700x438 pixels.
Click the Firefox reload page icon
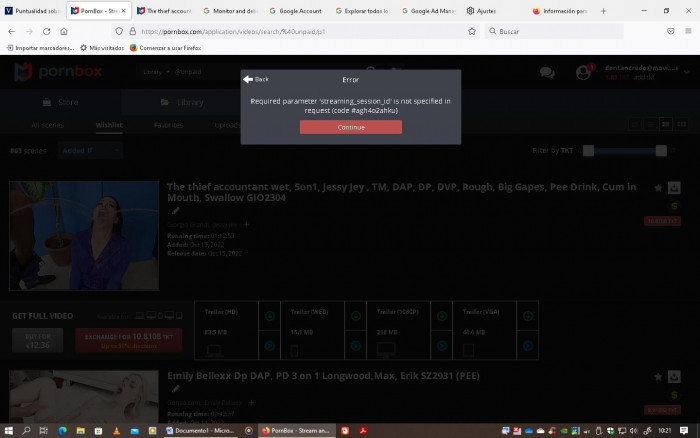click(46, 31)
